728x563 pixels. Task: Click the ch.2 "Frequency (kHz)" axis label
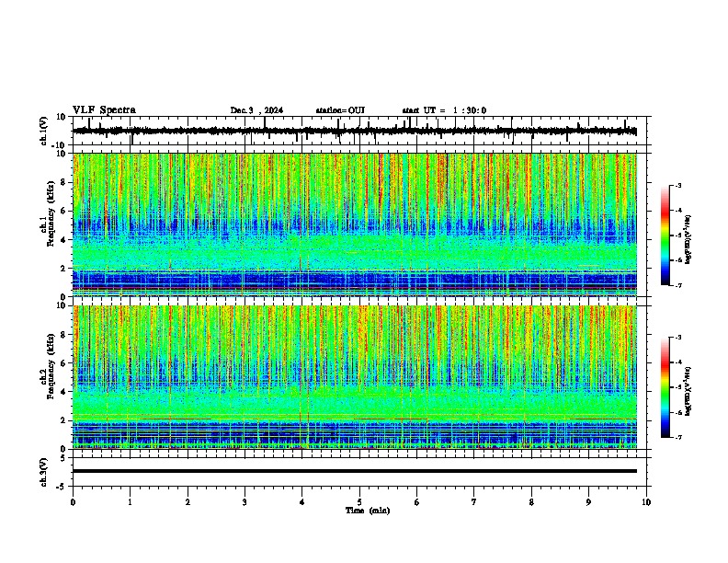[x=51, y=366]
